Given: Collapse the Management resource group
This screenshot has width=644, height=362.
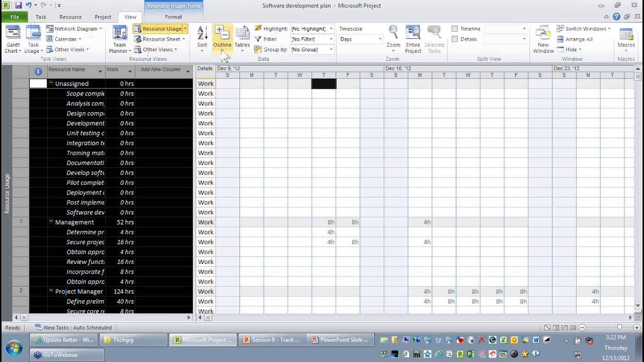Looking at the screenshot, I should tap(51, 222).
